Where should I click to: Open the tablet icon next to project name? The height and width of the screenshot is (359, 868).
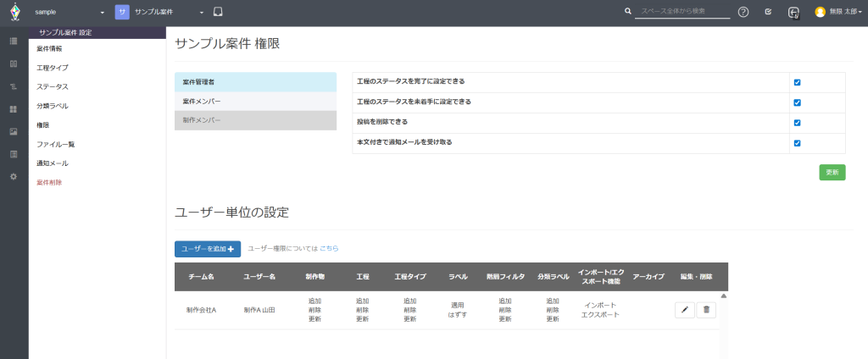pos(218,13)
